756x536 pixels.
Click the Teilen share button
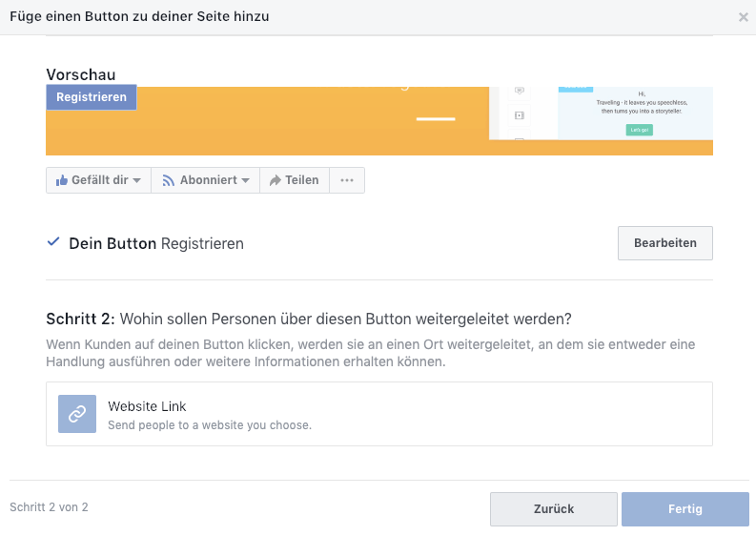point(295,180)
